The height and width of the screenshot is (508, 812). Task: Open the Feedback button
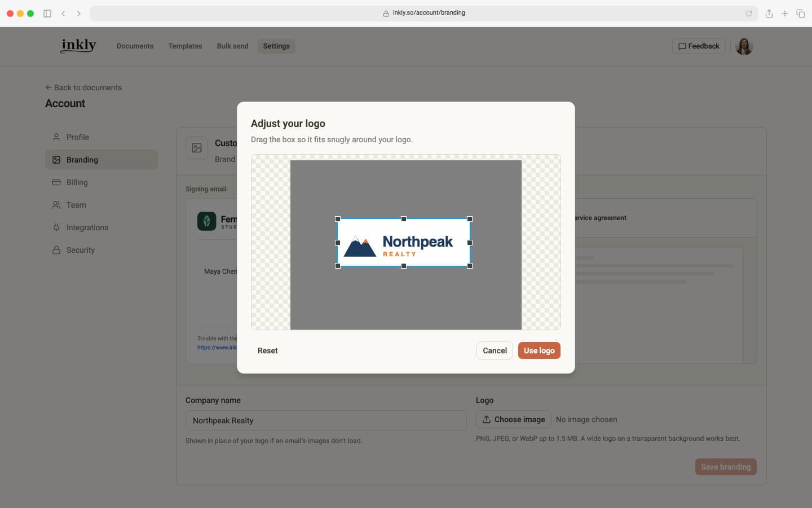click(699, 46)
